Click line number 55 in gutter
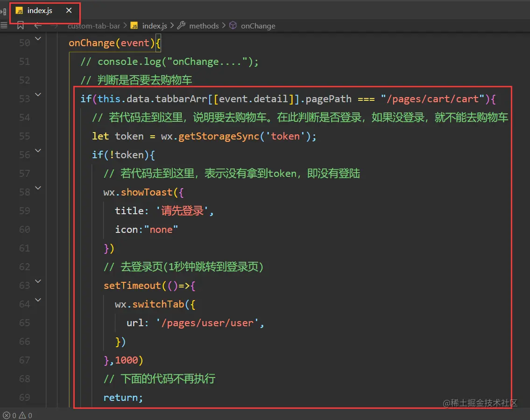 point(24,136)
